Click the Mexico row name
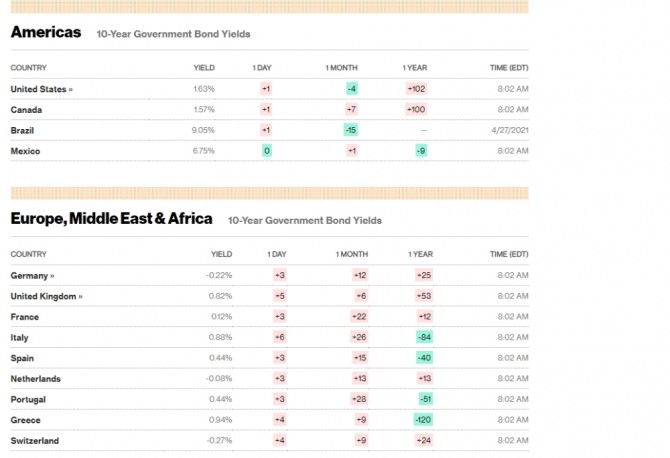This screenshot has width=670, height=458. pos(25,150)
